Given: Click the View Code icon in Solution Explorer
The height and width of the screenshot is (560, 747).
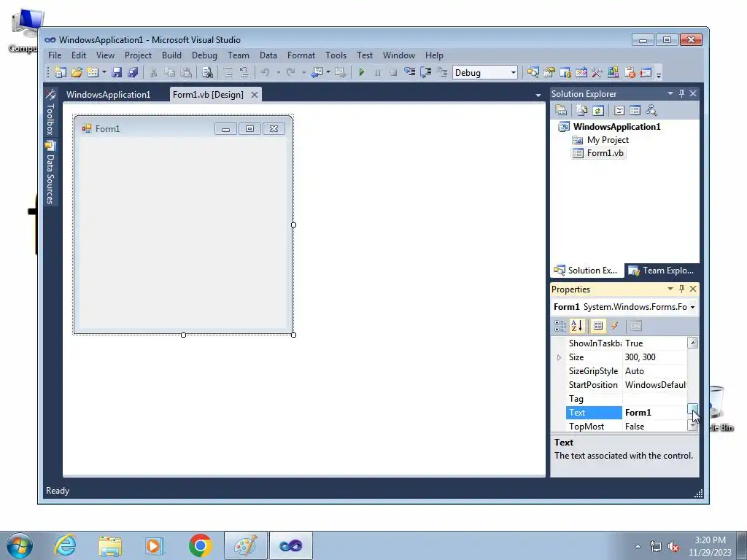Looking at the screenshot, I should point(619,111).
